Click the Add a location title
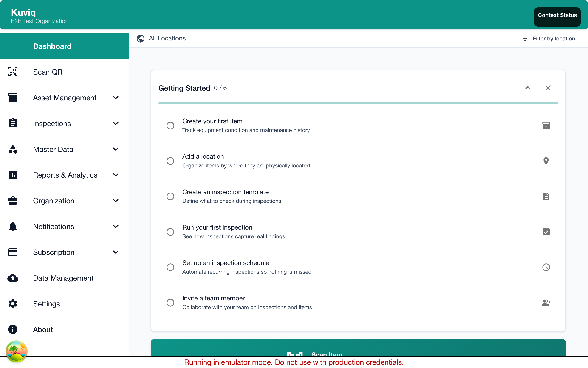Image resolution: width=588 pixels, height=368 pixels. pos(203,156)
